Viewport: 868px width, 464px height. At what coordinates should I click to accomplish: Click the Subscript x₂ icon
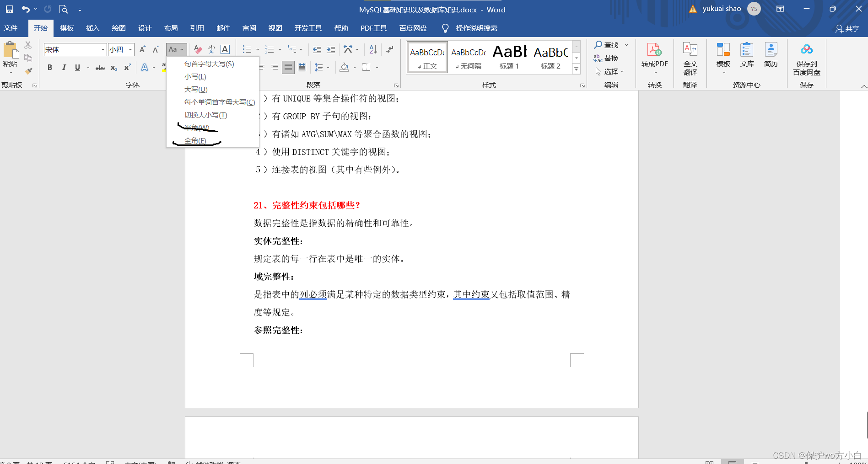114,68
